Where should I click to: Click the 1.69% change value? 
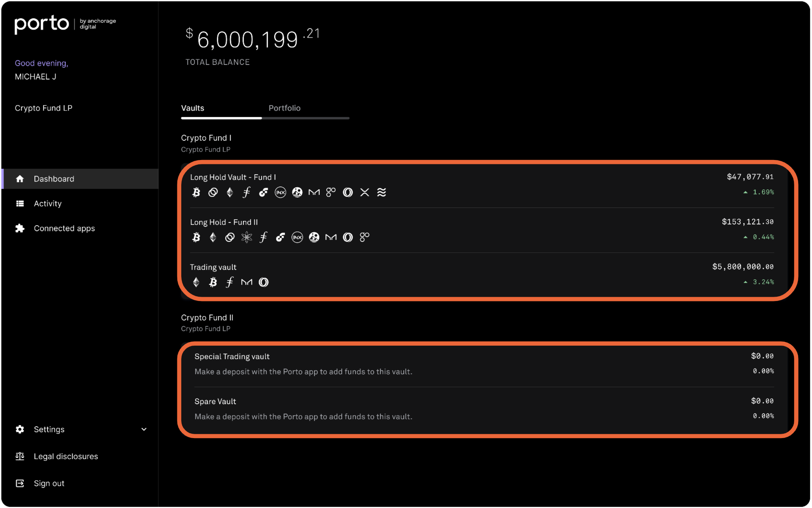click(763, 192)
